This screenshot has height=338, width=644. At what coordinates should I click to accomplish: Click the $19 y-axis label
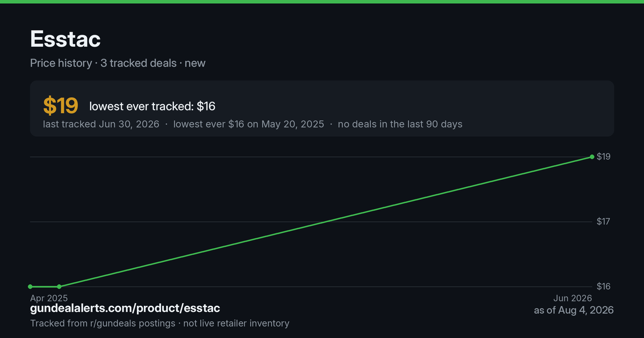[x=604, y=157]
